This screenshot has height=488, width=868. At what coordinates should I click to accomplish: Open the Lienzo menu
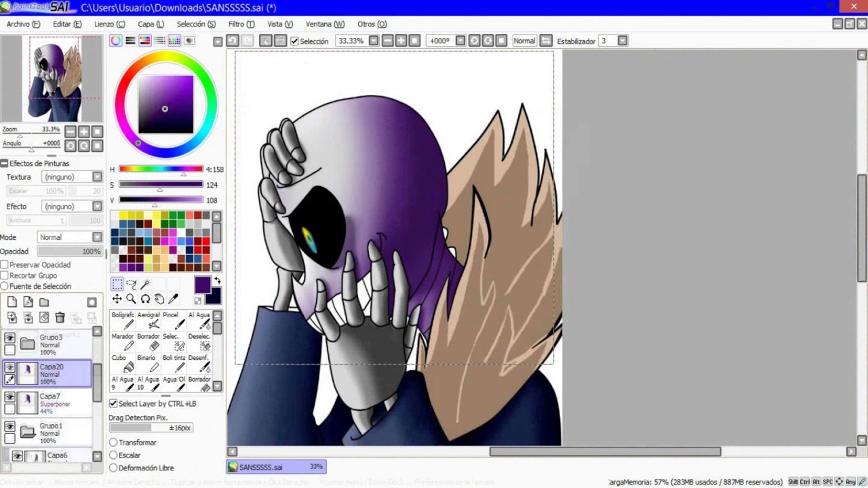pos(109,24)
